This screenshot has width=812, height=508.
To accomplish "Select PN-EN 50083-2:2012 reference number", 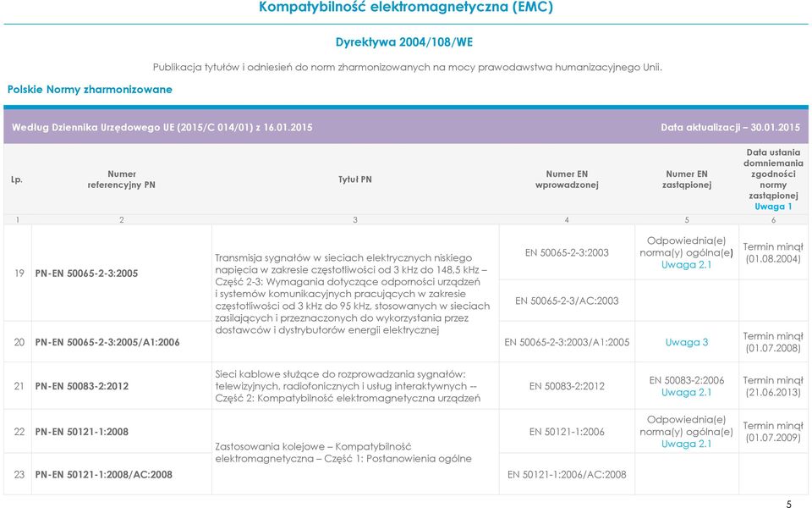I will click(x=82, y=386).
